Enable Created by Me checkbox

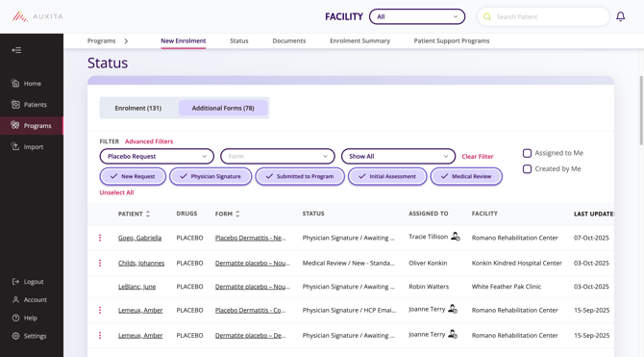coord(527,169)
